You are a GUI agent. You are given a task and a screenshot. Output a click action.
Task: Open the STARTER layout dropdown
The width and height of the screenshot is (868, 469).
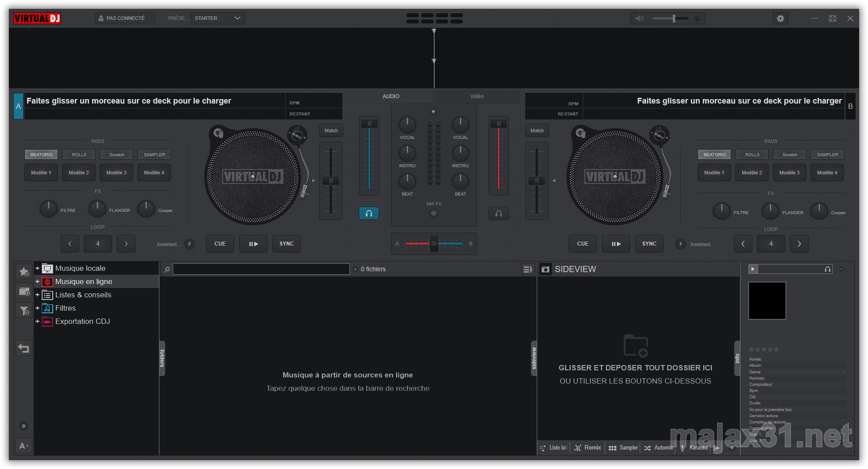pos(217,18)
